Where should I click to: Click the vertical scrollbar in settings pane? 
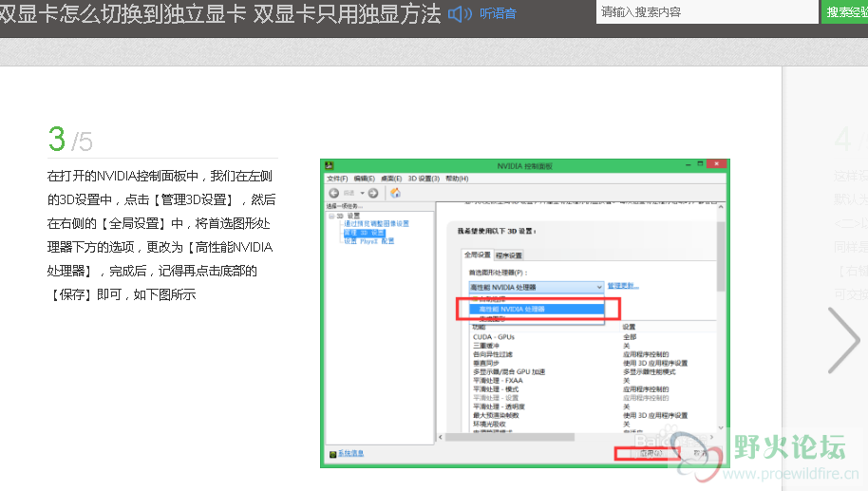[x=721, y=256]
